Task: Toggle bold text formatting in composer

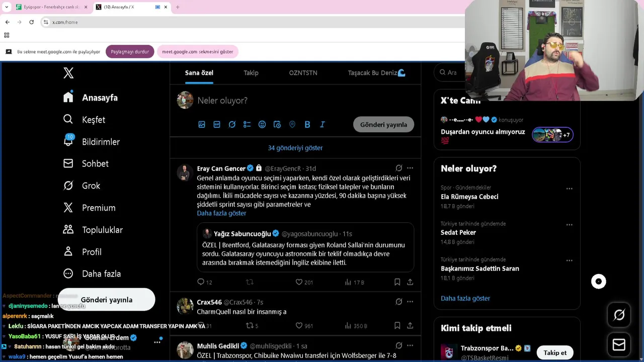Action: (x=307, y=124)
